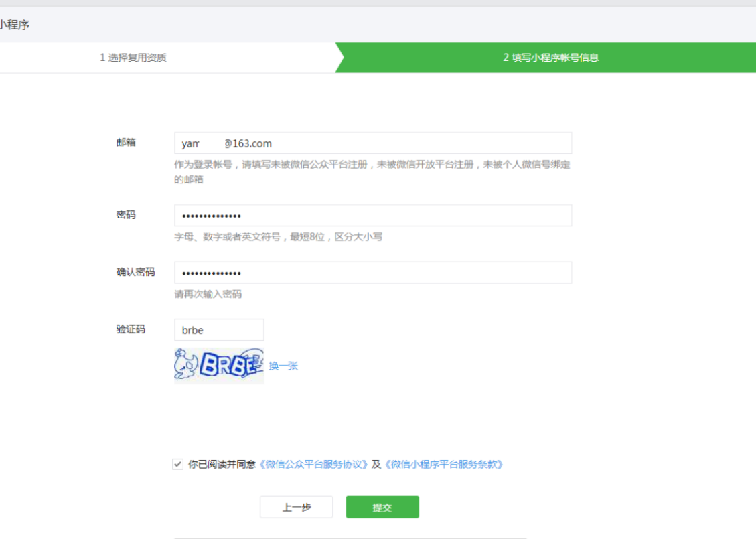This screenshot has width=756, height=539.
Task: Focus the 密码 password field
Action: click(x=372, y=216)
